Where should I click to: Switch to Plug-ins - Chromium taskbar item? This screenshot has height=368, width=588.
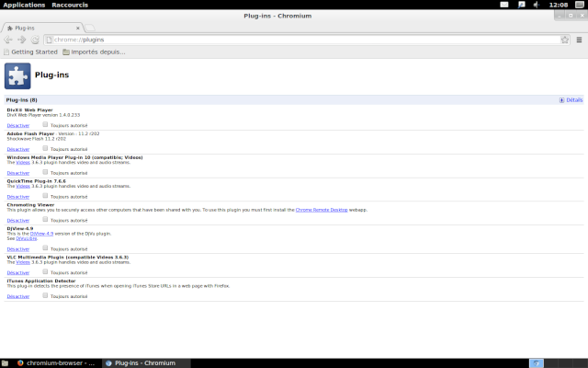pyautogui.click(x=147, y=363)
